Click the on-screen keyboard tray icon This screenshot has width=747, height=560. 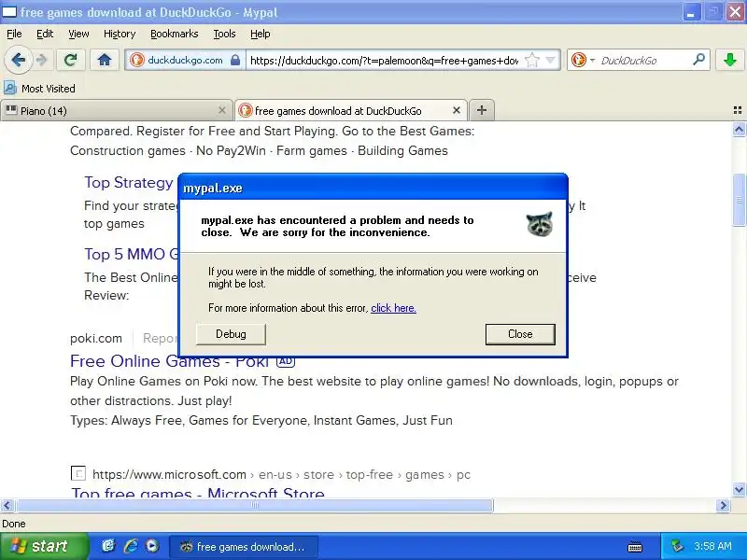[x=635, y=547]
